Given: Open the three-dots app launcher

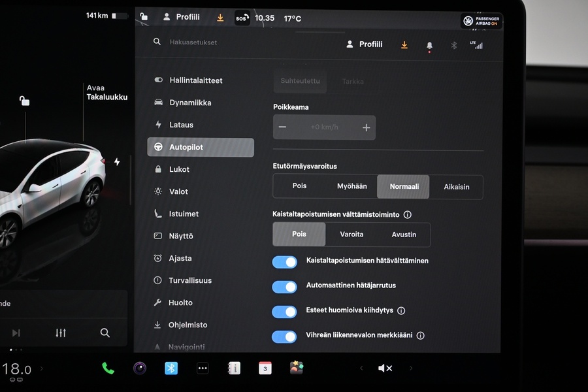Looking at the screenshot, I should [203, 368].
